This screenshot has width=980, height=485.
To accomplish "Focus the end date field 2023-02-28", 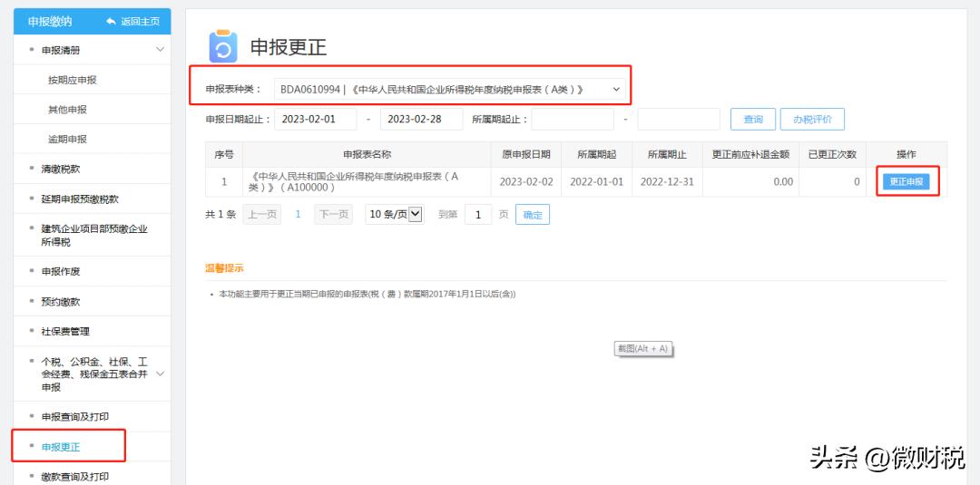I will pyautogui.click(x=421, y=120).
